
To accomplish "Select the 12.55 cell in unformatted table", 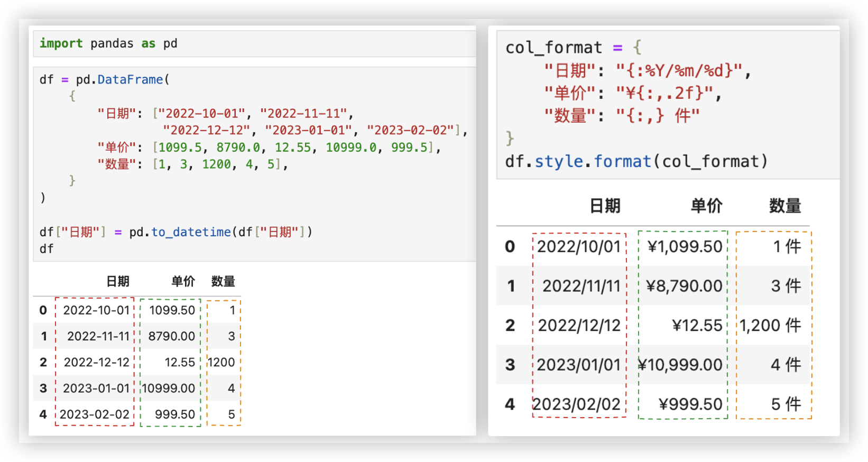I will pos(180,363).
